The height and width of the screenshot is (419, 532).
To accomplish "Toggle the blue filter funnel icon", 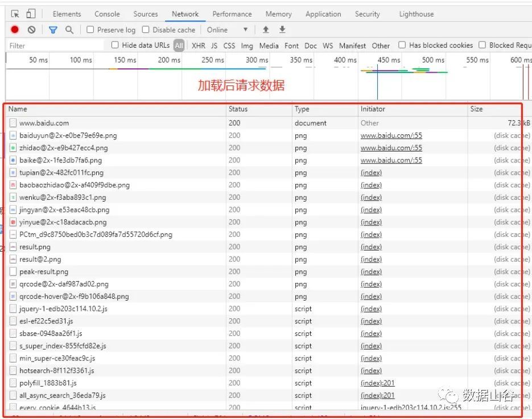I will (53, 30).
